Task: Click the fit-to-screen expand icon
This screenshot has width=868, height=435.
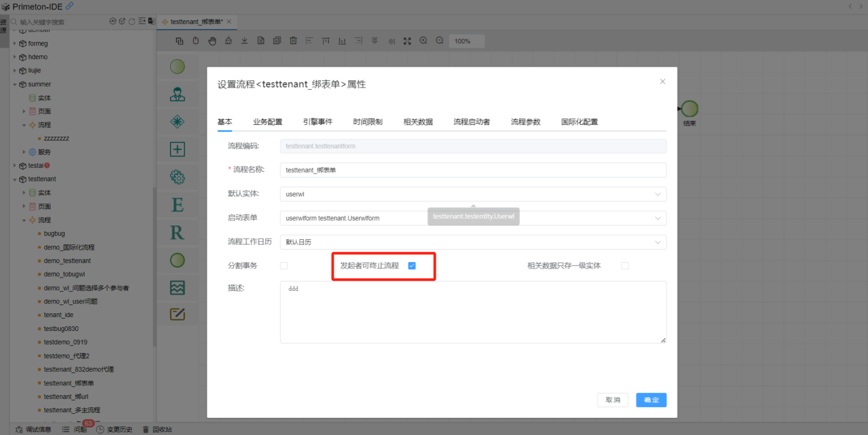Action: coord(407,41)
